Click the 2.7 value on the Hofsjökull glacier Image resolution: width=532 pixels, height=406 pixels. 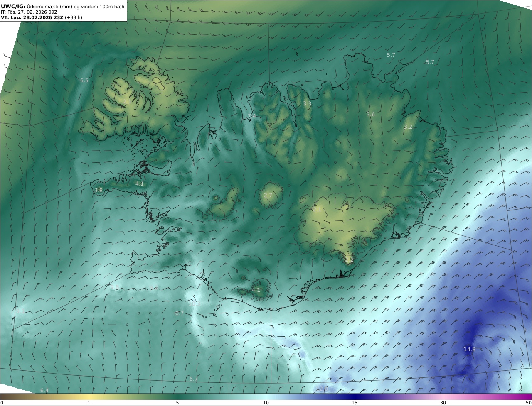pos(268,195)
